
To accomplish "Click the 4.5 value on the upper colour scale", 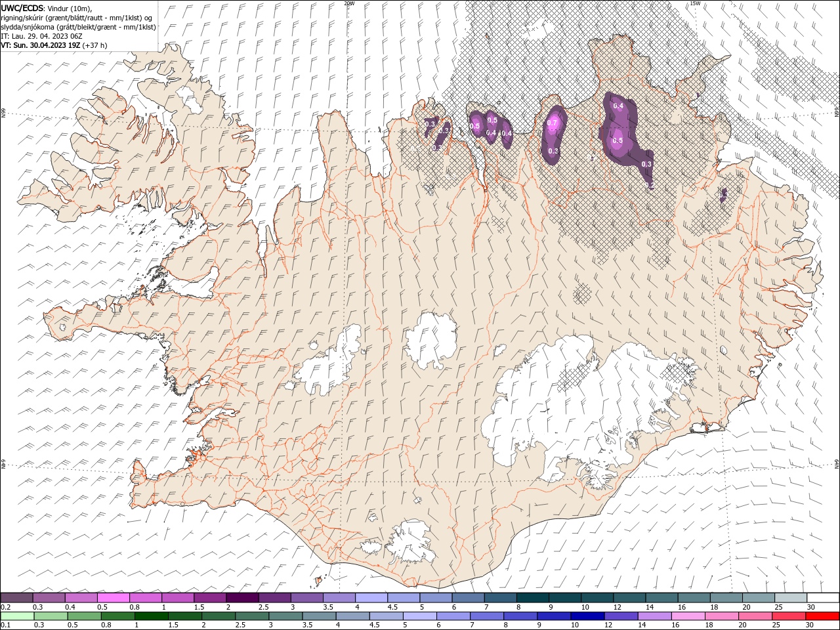I will (x=392, y=607).
